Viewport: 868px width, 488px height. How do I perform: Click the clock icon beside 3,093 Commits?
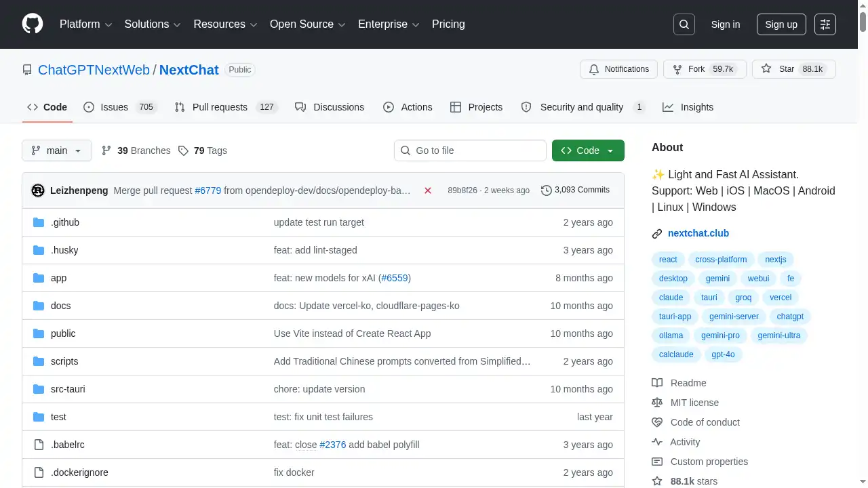tap(546, 190)
